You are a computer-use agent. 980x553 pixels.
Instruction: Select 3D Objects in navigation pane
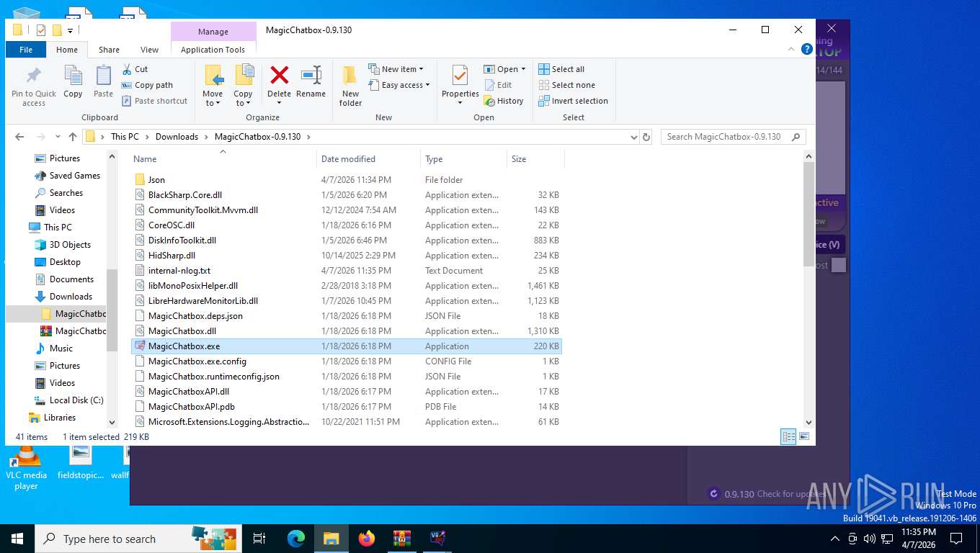[x=70, y=245]
